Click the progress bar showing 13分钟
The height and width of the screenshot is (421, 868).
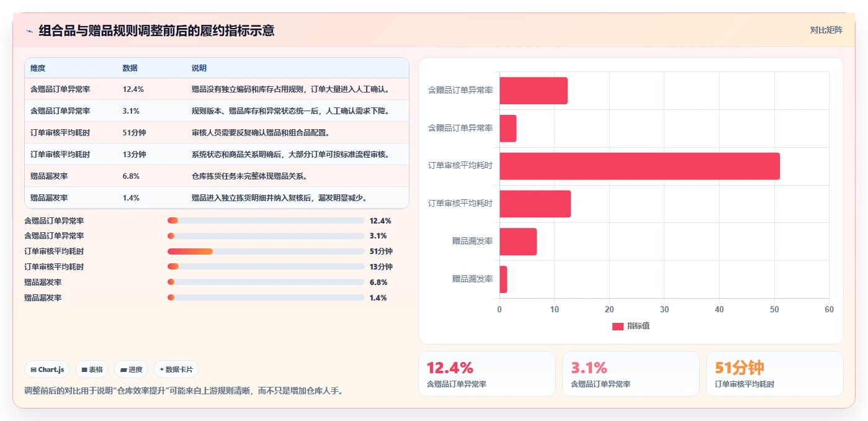(x=266, y=267)
